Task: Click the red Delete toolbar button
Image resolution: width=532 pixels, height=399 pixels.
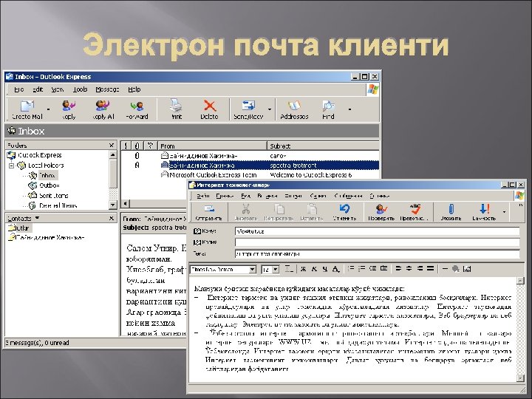Action: (209, 109)
